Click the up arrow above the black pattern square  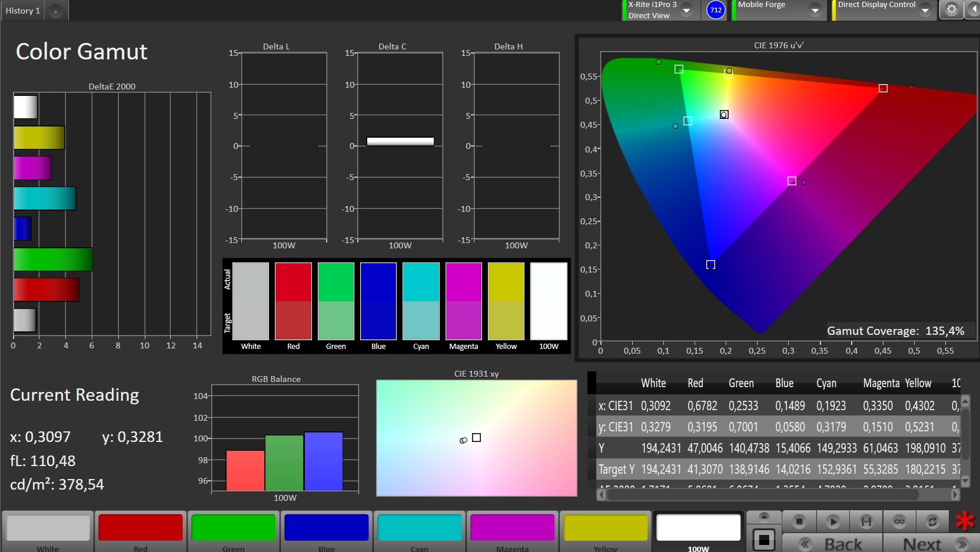(x=764, y=517)
